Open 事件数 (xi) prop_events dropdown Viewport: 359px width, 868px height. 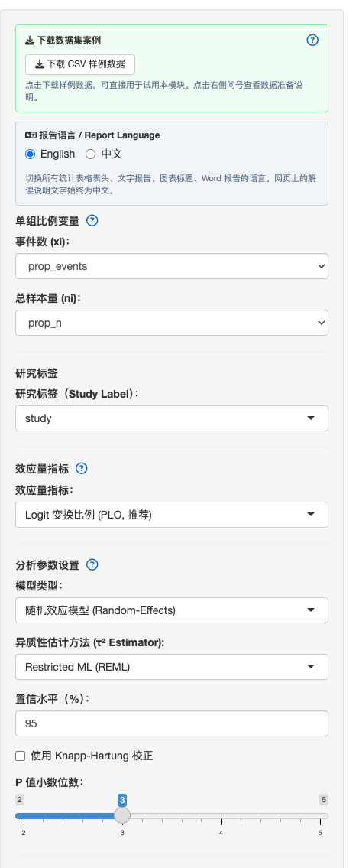[x=171, y=266]
